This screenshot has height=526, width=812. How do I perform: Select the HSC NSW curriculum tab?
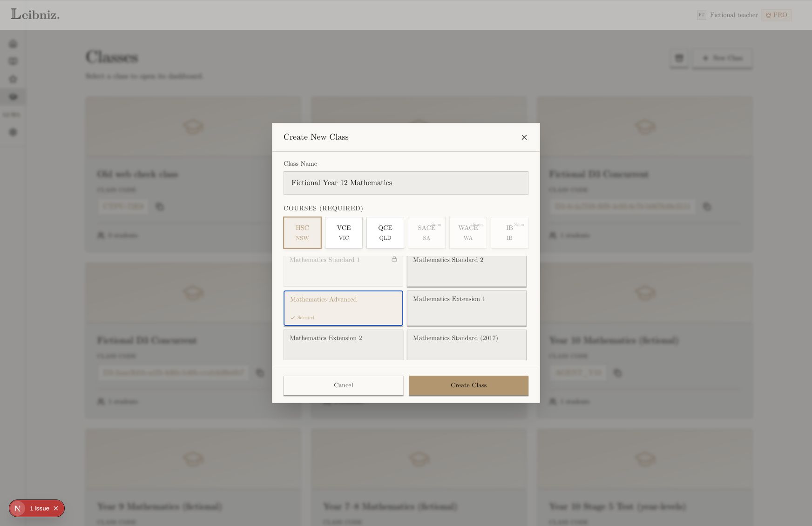click(302, 233)
